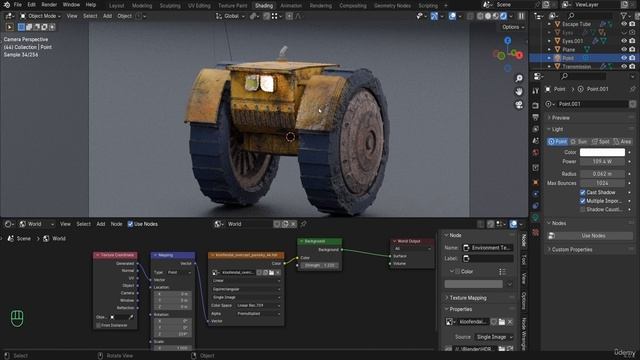Pin the World shader with pin icon
Viewport: 640px width, 360px height.
(x=303, y=224)
